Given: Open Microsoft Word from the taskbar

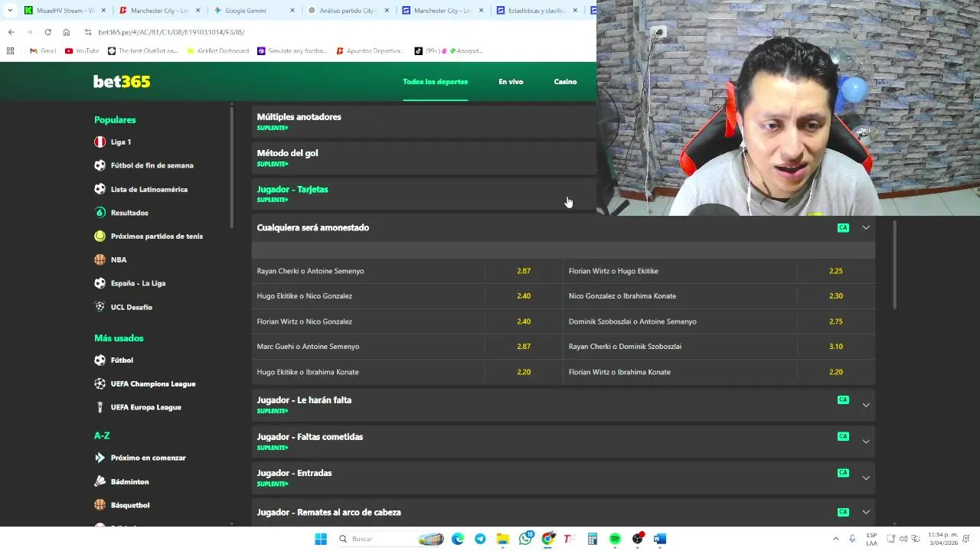Looking at the screenshot, I should [660, 539].
